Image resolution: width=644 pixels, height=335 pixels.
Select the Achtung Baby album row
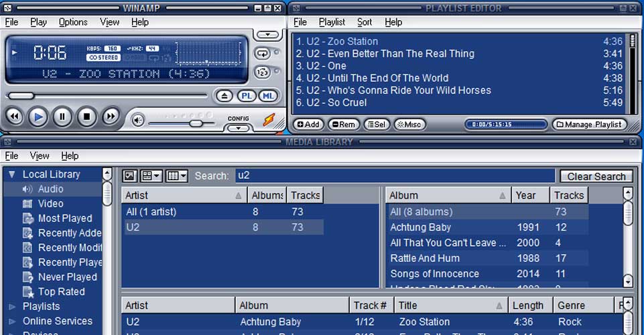point(487,227)
